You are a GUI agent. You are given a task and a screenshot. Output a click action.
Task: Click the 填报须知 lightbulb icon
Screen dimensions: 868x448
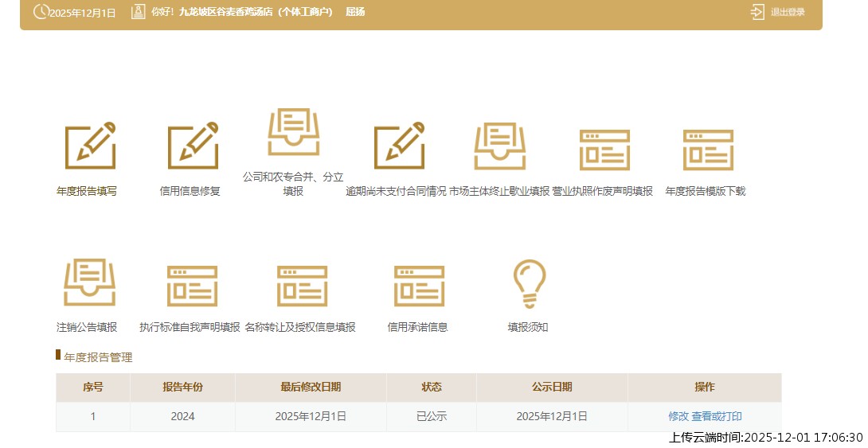(x=529, y=282)
